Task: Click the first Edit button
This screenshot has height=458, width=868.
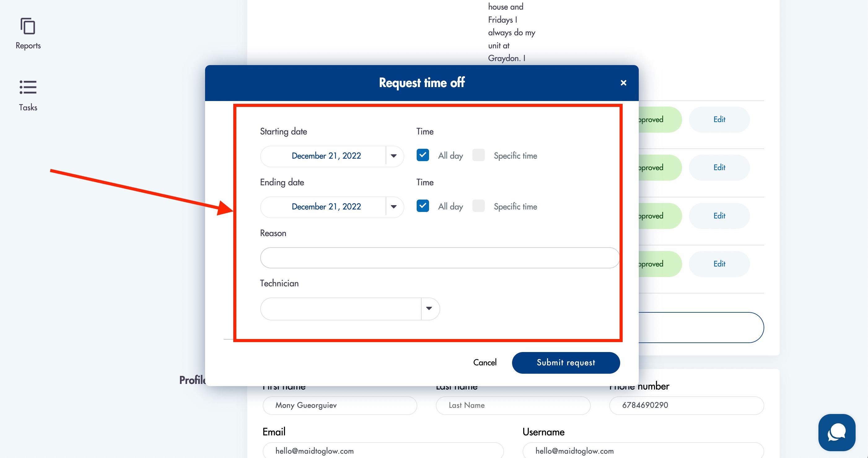Action: pyautogui.click(x=719, y=119)
